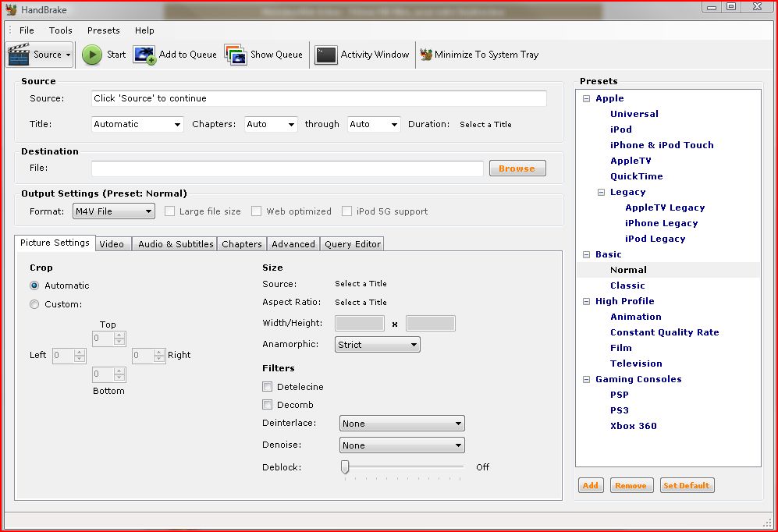
Task: Collapse the Apple presets group
Action: point(587,98)
